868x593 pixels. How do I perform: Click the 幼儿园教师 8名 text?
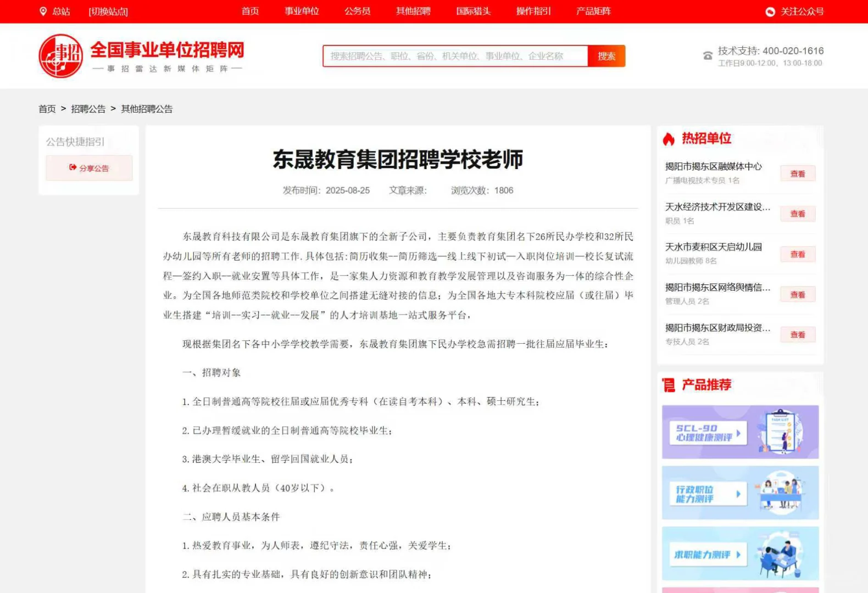coord(691,261)
